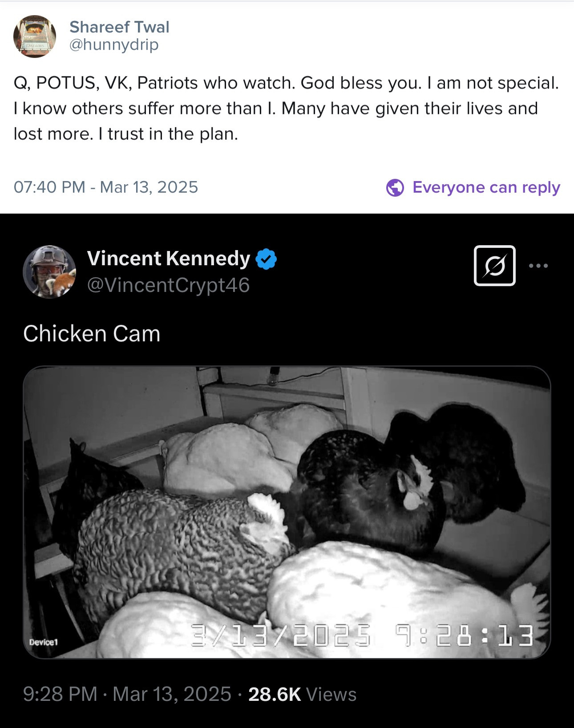Open the @hunnydrip handle
574x728 pixels.
(x=114, y=44)
